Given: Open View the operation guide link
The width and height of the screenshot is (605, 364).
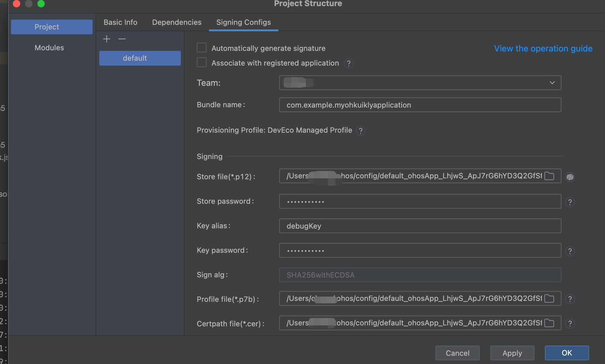Looking at the screenshot, I should tap(543, 48).
